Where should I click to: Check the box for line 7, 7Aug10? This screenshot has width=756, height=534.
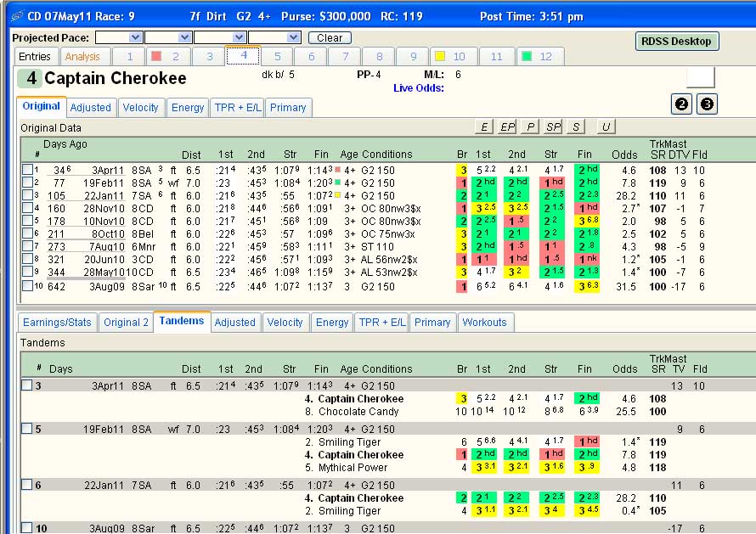click(x=27, y=246)
